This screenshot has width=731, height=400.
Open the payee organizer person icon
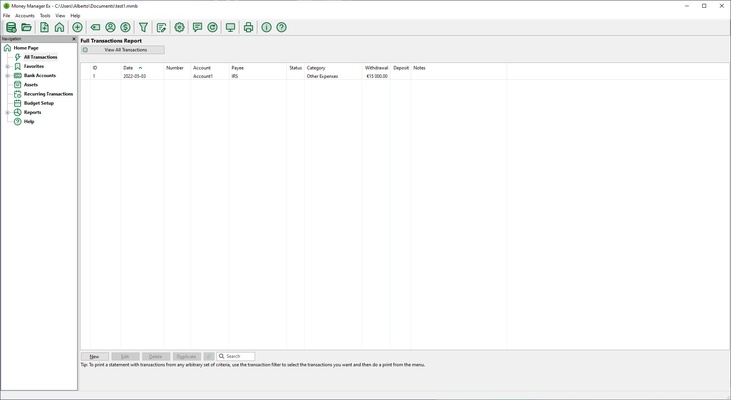(x=110, y=28)
